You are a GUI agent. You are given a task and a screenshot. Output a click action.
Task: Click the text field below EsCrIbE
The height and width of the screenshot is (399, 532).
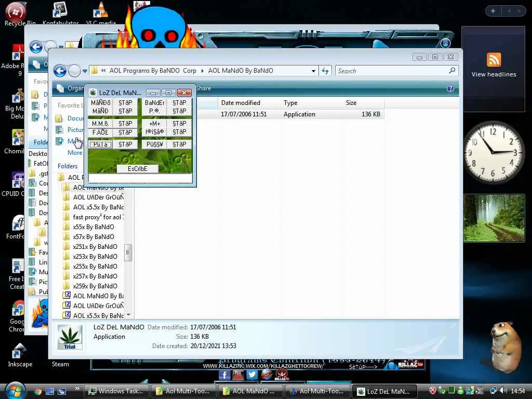point(140,179)
